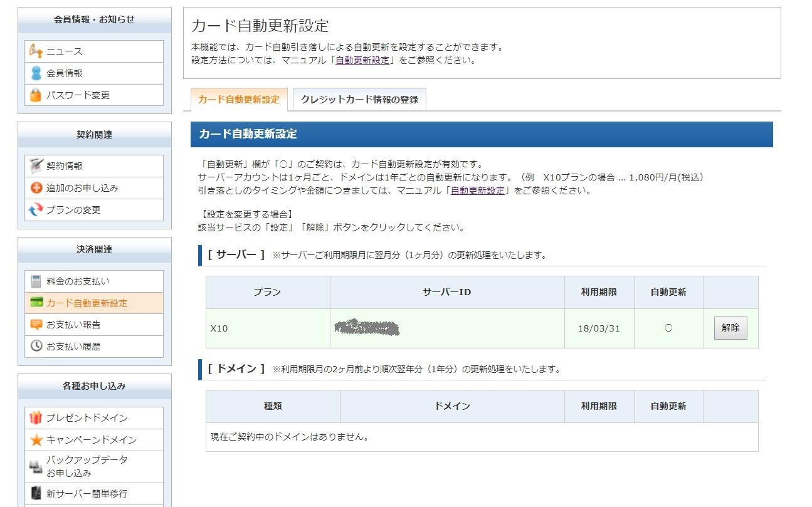Click the サーバーID column header

pyautogui.click(x=447, y=292)
